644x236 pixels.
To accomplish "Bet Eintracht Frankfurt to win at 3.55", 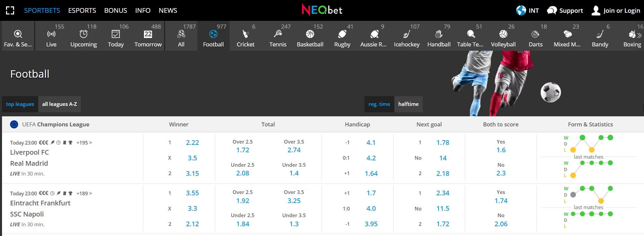I will pyautogui.click(x=192, y=193).
